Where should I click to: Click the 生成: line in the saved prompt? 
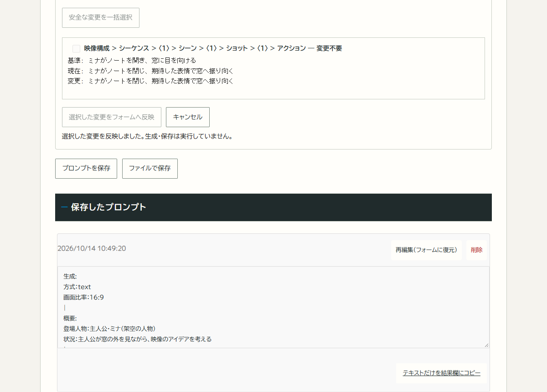[x=70, y=276]
